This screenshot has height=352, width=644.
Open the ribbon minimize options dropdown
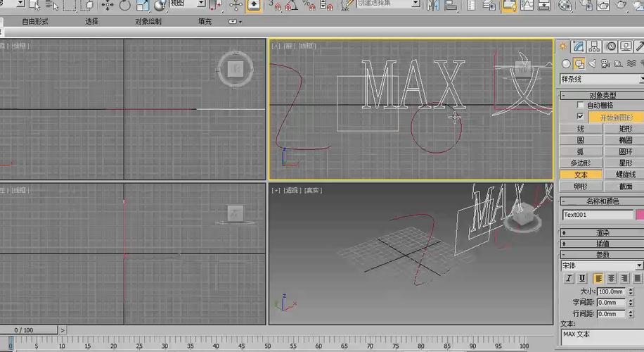click(235, 21)
